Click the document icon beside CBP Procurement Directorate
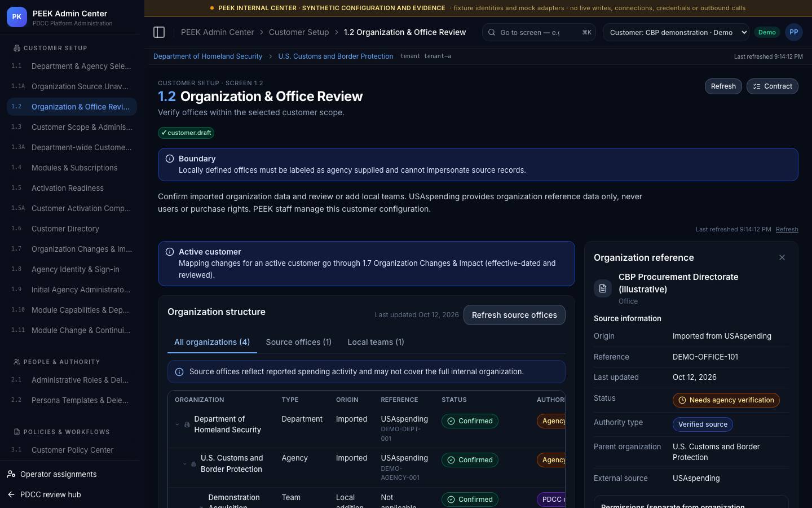Viewport: 812px width, 508px height. click(x=603, y=288)
